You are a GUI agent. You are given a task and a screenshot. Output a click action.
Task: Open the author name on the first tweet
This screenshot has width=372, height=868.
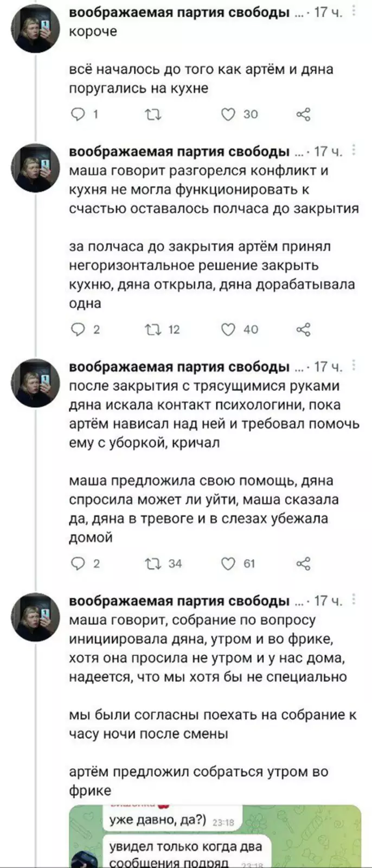point(179,12)
